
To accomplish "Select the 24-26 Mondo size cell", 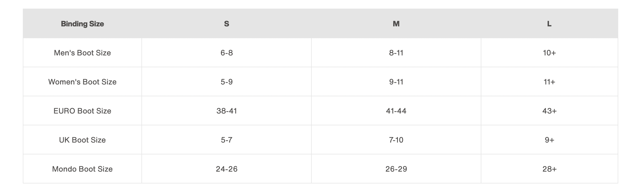I will (227, 169).
